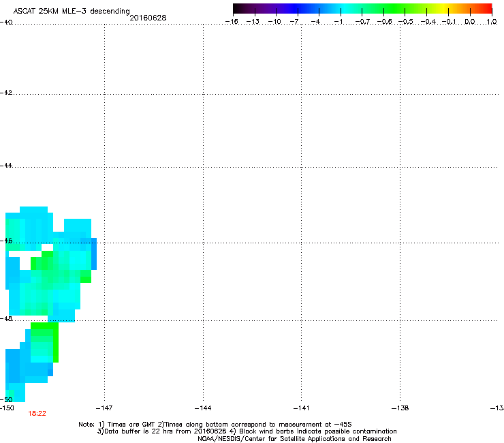
Task: Select the "-0.6" color scale label
Action: [x=384, y=22]
